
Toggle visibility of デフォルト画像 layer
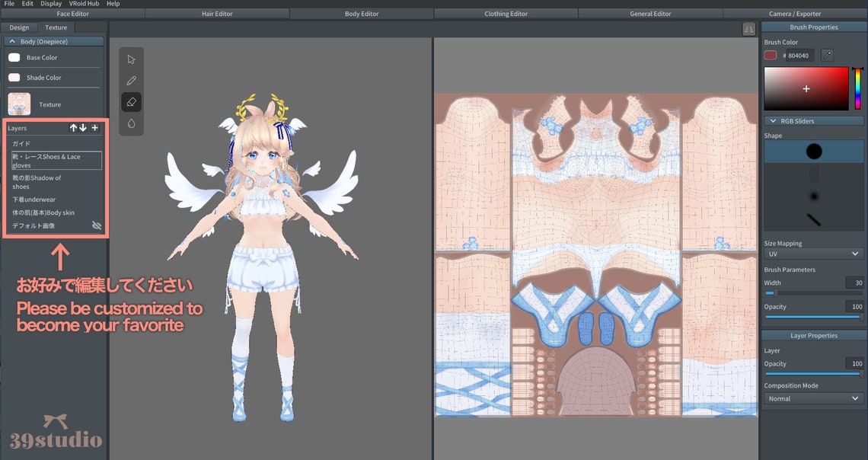tap(97, 225)
